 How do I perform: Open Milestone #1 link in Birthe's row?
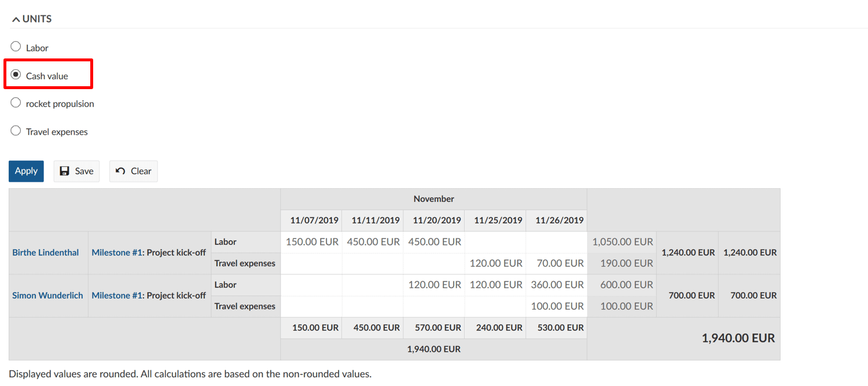point(118,252)
